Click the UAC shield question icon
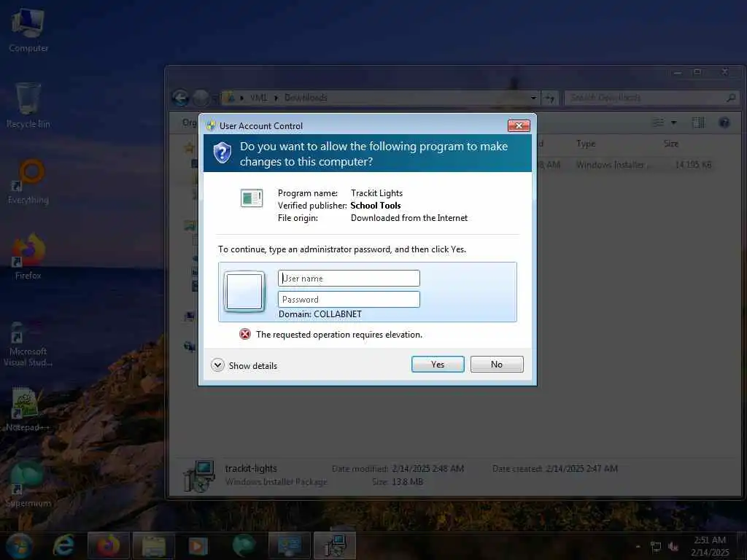 click(x=222, y=153)
